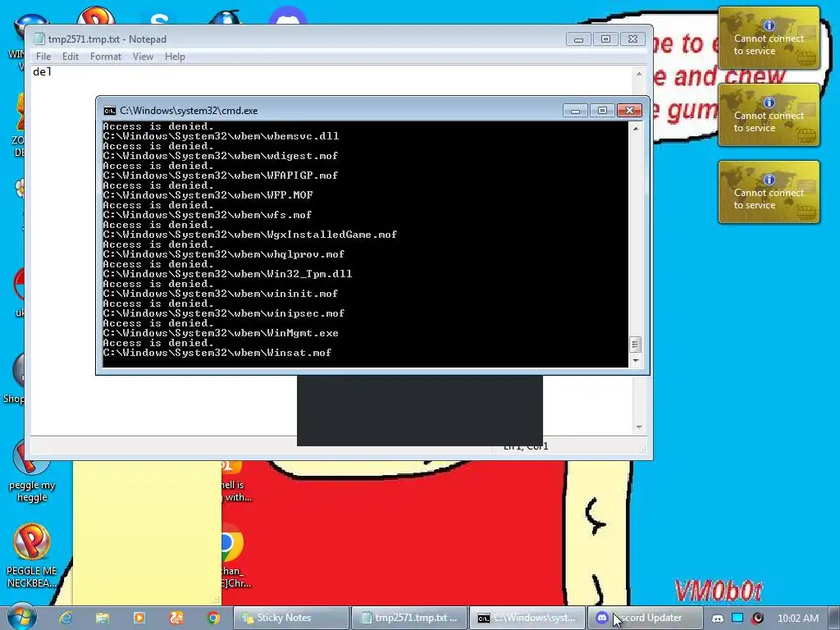Click the info icon on middle weather gadget
The height and width of the screenshot is (630, 840).
point(769,103)
